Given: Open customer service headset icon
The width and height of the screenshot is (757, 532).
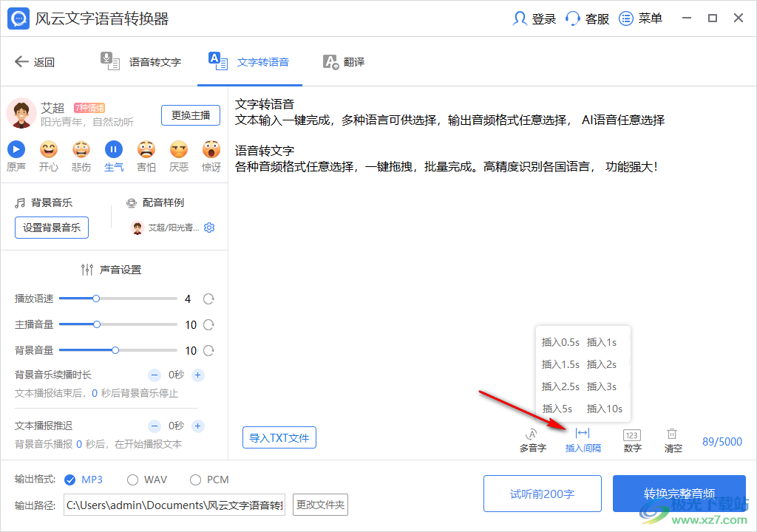Looking at the screenshot, I should coord(573,18).
